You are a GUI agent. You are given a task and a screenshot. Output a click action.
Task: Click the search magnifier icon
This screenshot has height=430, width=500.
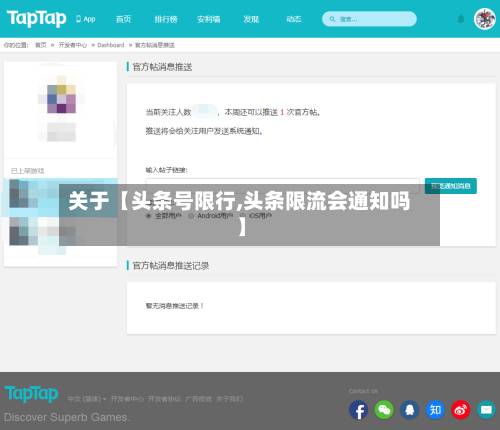click(332, 19)
